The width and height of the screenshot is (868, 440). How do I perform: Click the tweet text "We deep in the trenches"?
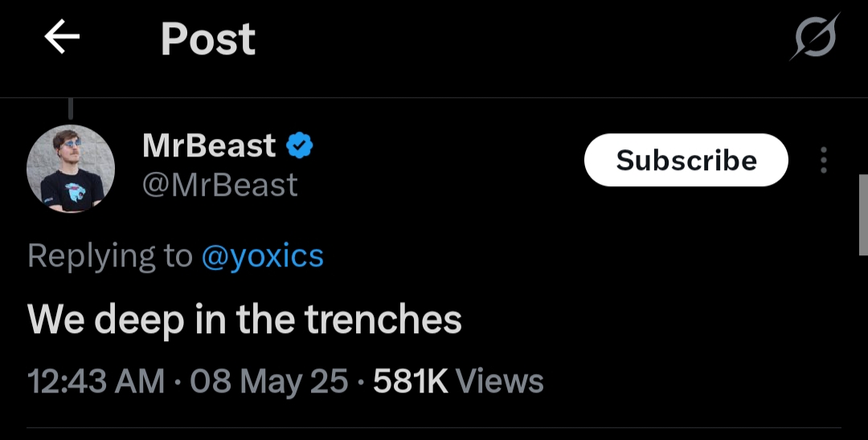click(244, 320)
